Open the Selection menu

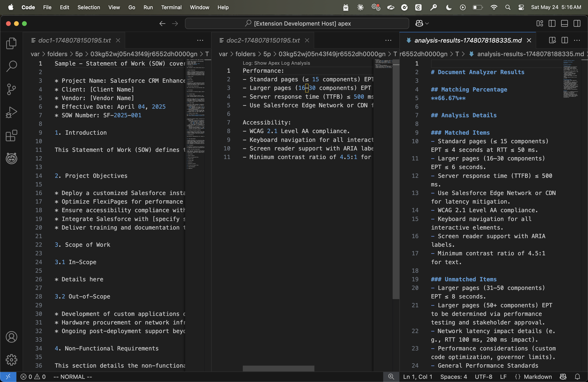89,7
